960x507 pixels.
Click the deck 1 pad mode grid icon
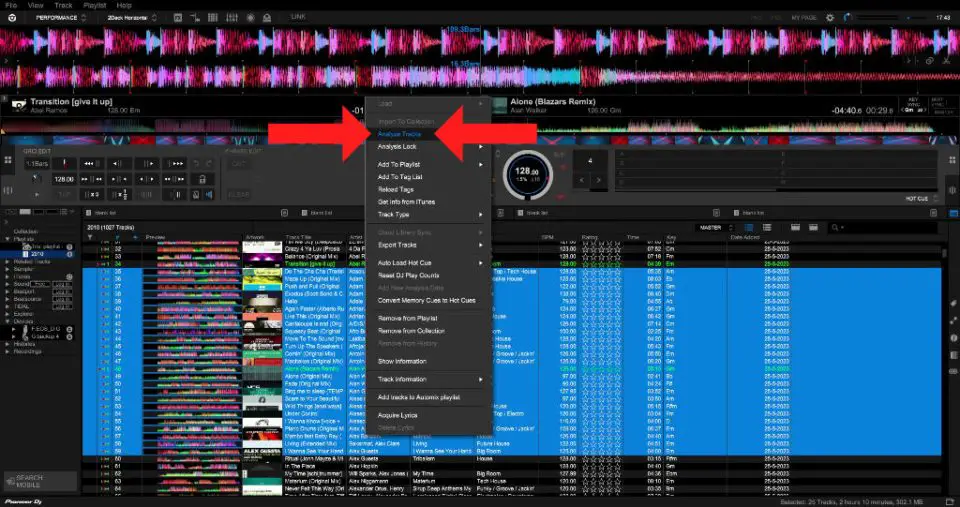point(8,160)
